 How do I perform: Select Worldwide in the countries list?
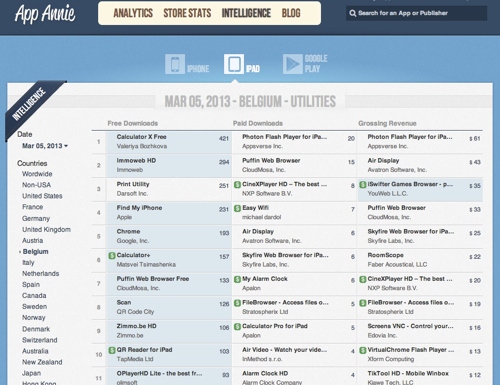pos(37,174)
